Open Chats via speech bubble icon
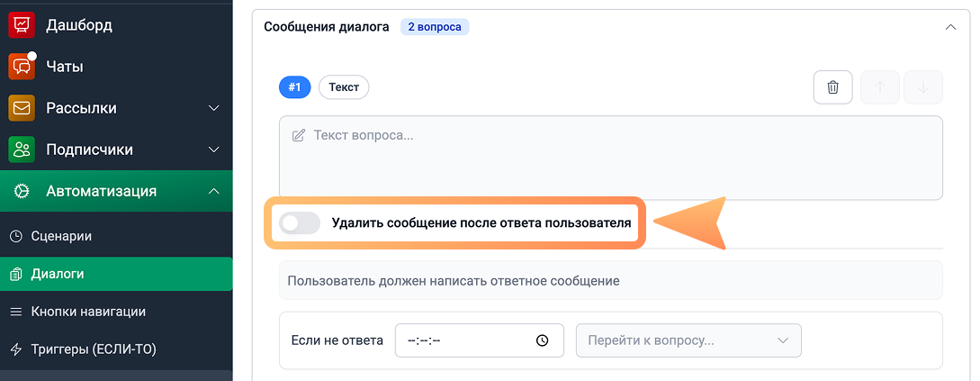The height and width of the screenshot is (381, 980). pyautogui.click(x=22, y=67)
